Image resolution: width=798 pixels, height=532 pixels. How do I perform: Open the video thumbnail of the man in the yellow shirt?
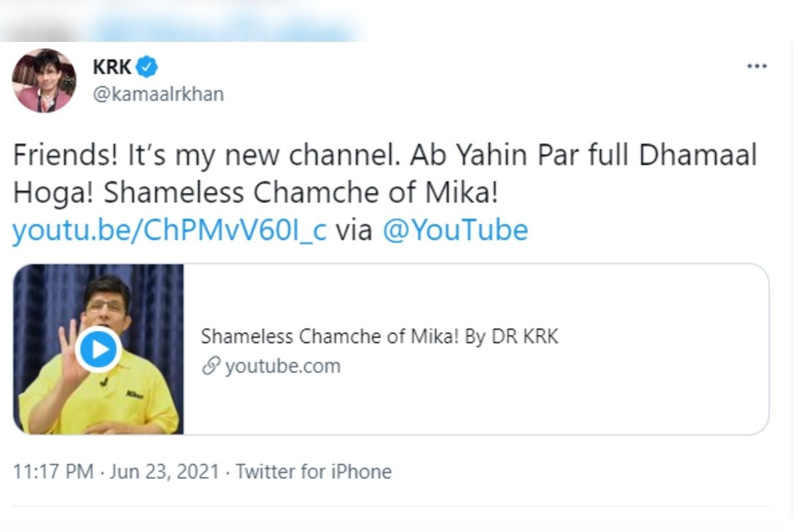coord(98,349)
